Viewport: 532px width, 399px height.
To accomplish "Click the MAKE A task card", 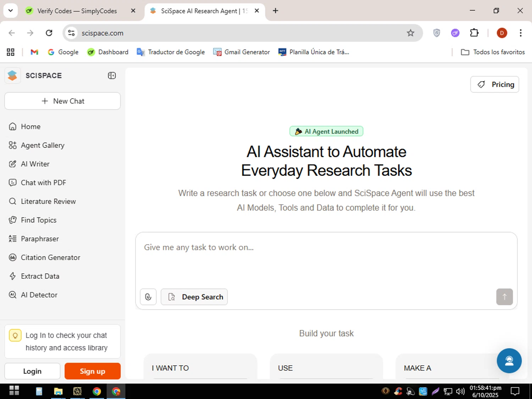I will (x=452, y=366).
